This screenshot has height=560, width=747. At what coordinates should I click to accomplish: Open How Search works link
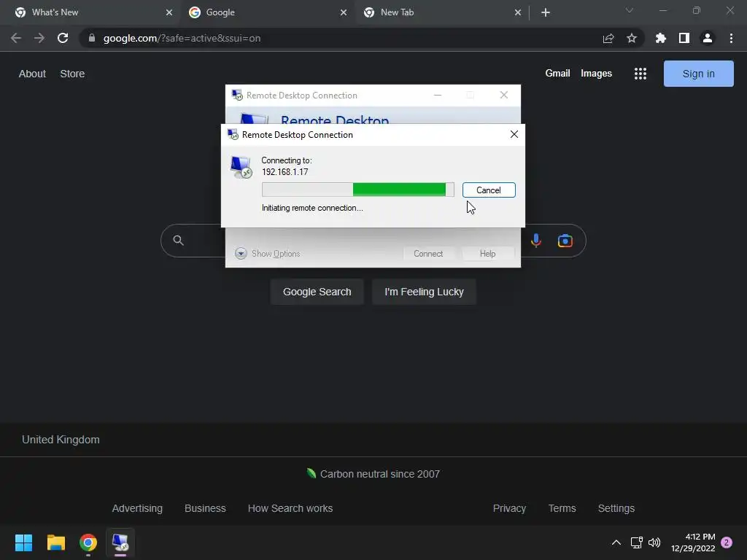coord(290,508)
